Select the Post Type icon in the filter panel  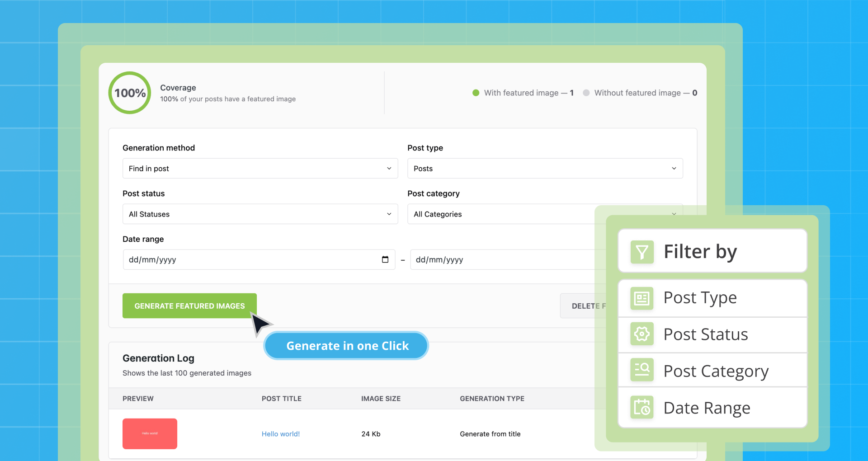pos(642,298)
